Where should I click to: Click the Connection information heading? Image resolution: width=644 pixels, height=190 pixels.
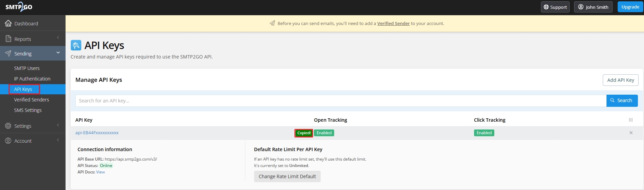(105, 149)
